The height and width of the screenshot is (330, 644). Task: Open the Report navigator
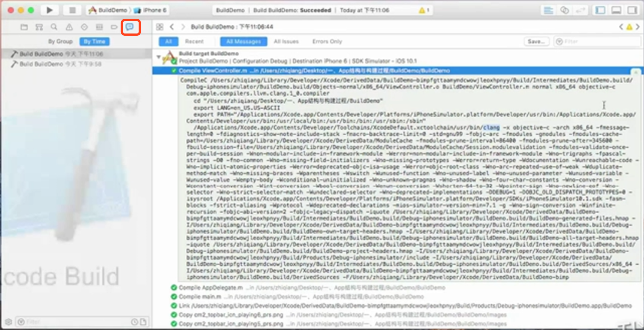pos(130,27)
